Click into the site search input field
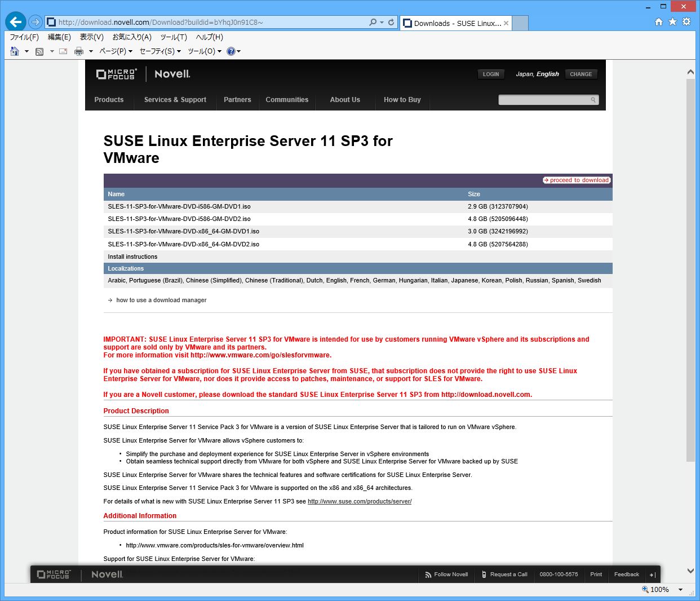This screenshot has height=601, width=700. click(x=543, y=100)
